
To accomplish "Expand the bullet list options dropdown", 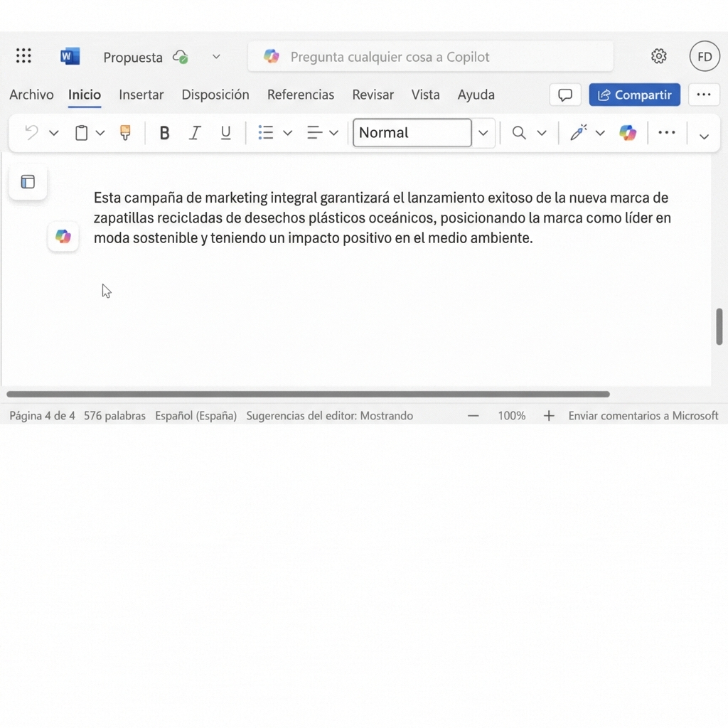I will coord(287,132).
